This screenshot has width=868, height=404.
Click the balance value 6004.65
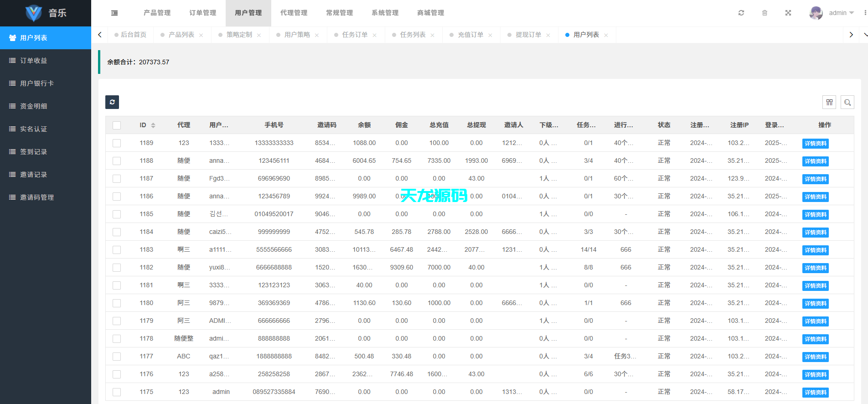click(364, 161)
